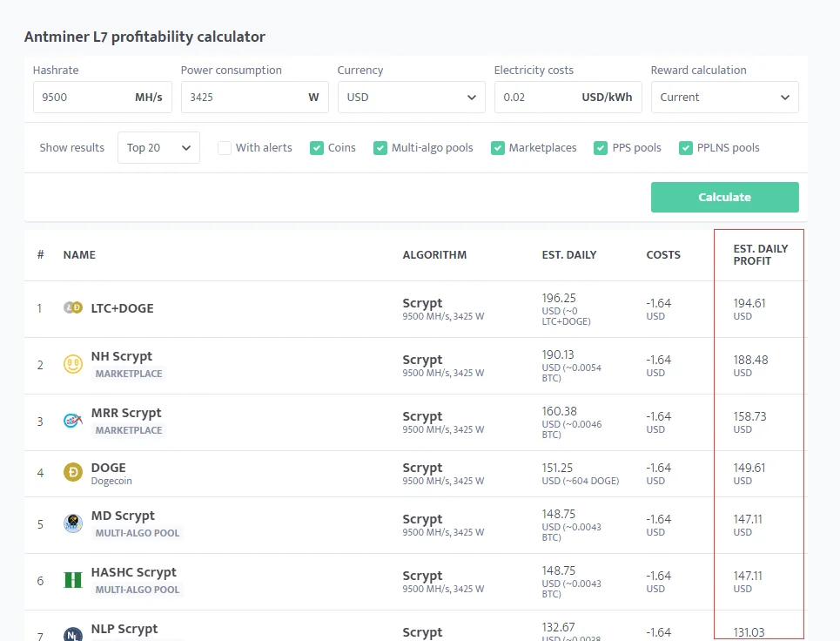Viewport: 840px width, 641px height.
Task: Sort by Est. Daily Profit header
Action: pos(760,254)
